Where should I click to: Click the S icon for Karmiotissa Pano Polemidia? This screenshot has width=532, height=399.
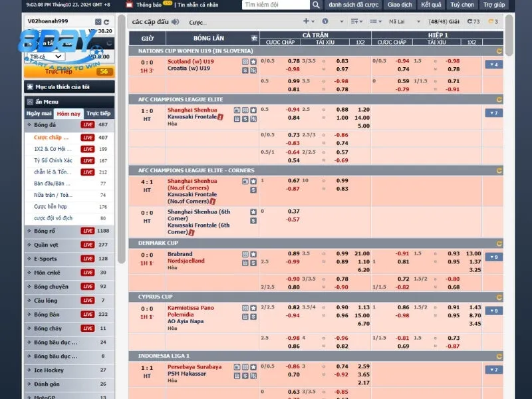point(253,317)
